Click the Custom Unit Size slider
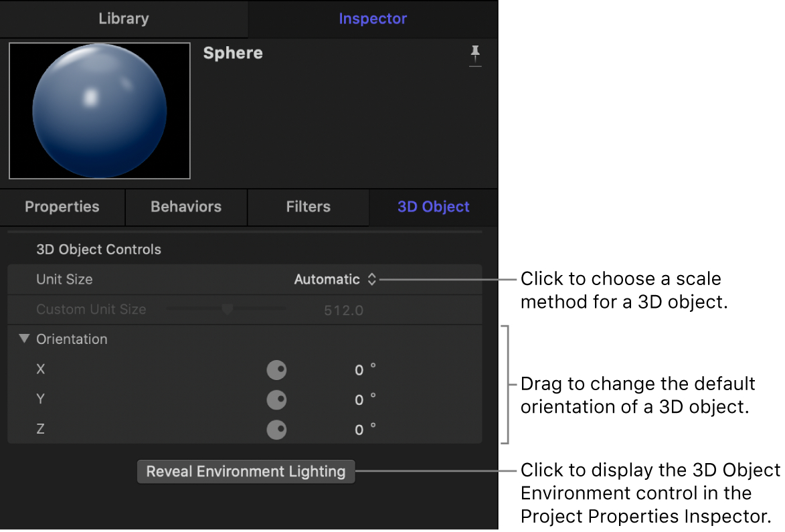Screen dimensions: 785x532 (227, 309)
